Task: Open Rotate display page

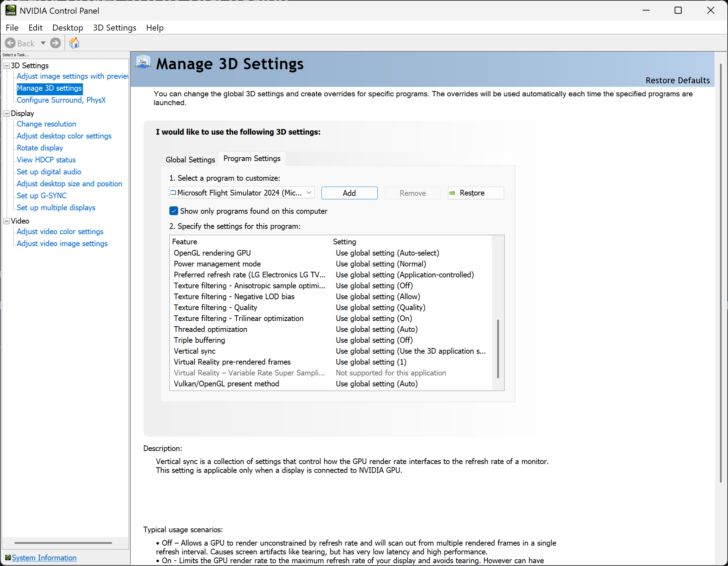Action: point(40,148)
